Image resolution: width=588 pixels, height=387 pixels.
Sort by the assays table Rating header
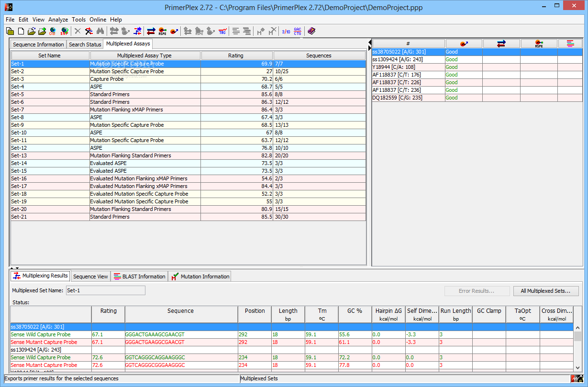(x=237, y=55)
